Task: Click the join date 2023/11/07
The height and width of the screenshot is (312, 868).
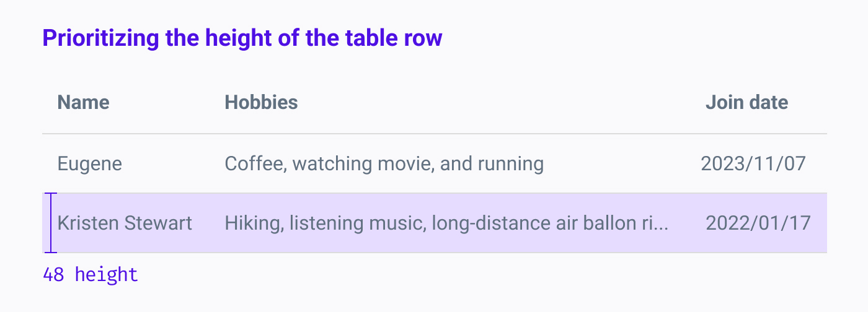Action: coord(753,164)
